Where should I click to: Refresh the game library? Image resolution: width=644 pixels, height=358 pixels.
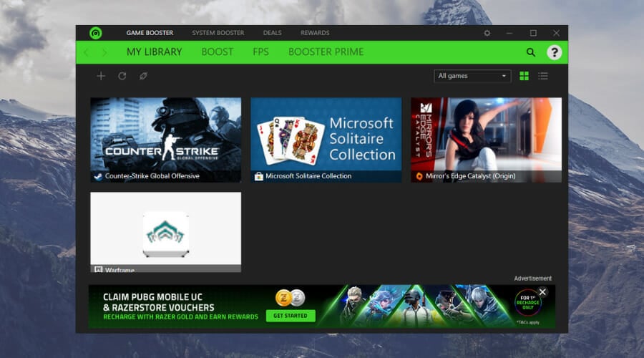(122, 76)
